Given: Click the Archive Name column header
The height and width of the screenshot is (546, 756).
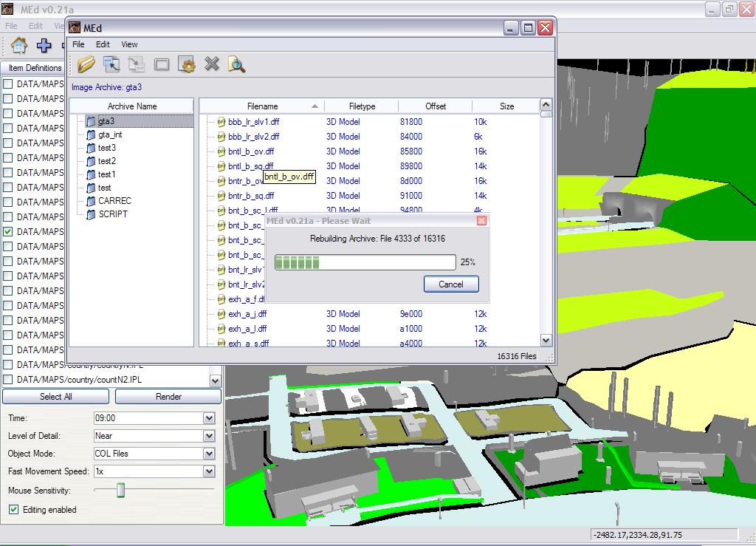Looking at the screenshot, I should [131, 106].
